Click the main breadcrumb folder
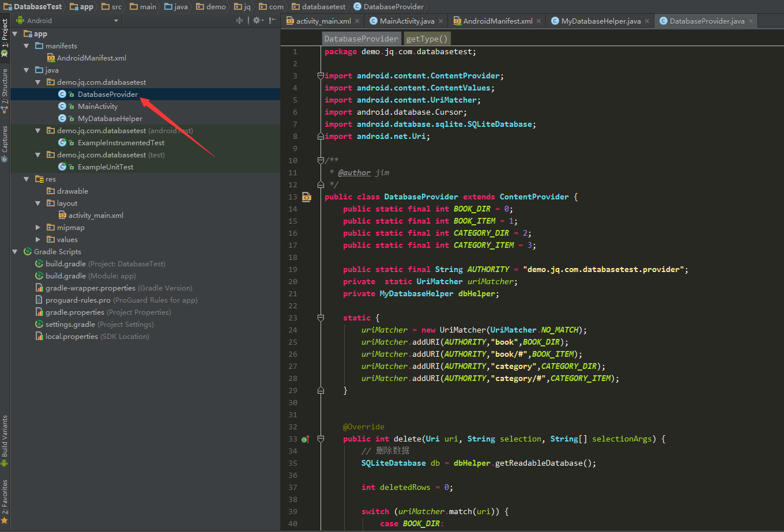The image size is (784, 532). 143,7
